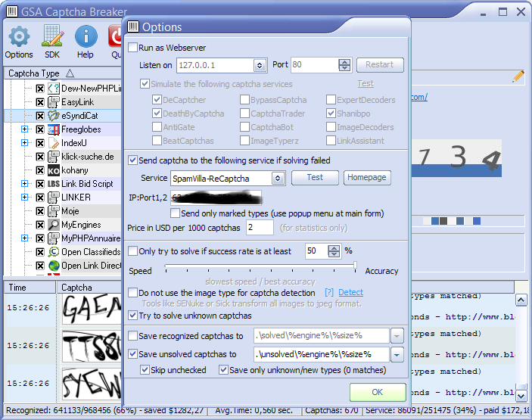Click the Detect link
Image resolution: width=532 pixels, height=420 pixels.
pos(350,292)
